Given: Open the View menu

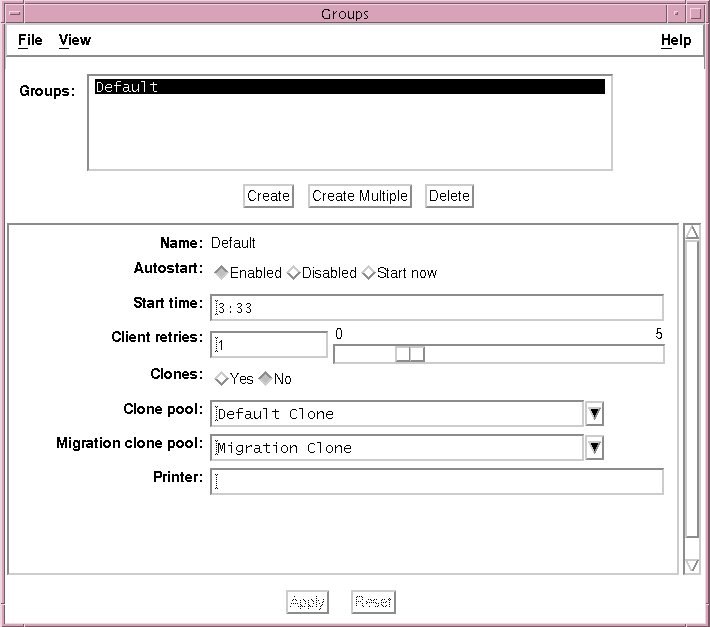Looking at the screenshot, I should click(x=74, y=40).
